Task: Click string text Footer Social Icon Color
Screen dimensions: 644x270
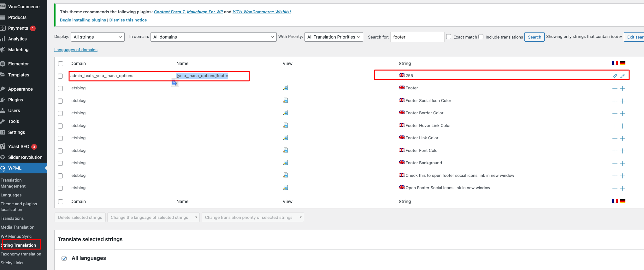Action: point(428,100)
